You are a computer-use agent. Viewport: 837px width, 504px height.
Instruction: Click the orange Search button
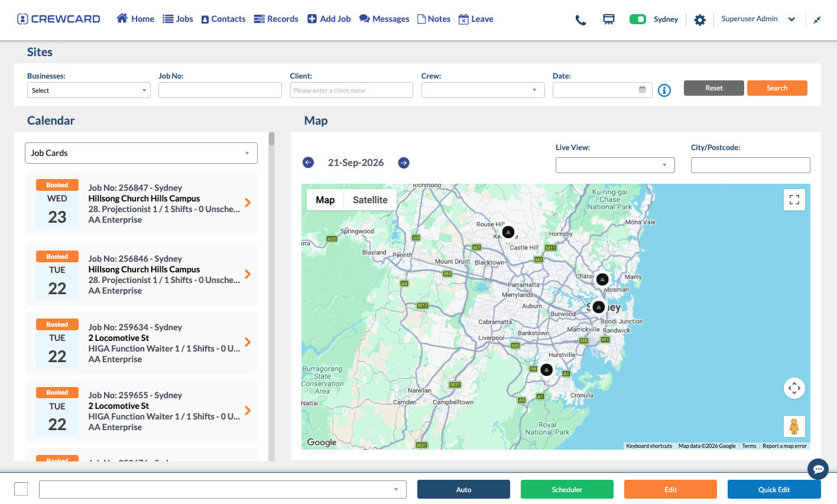[777, 88]
